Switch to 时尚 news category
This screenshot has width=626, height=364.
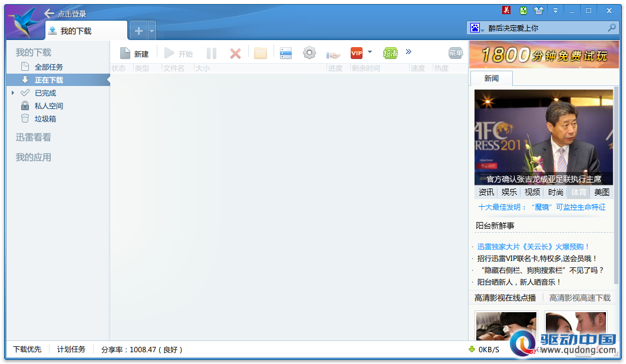point(555,193)
